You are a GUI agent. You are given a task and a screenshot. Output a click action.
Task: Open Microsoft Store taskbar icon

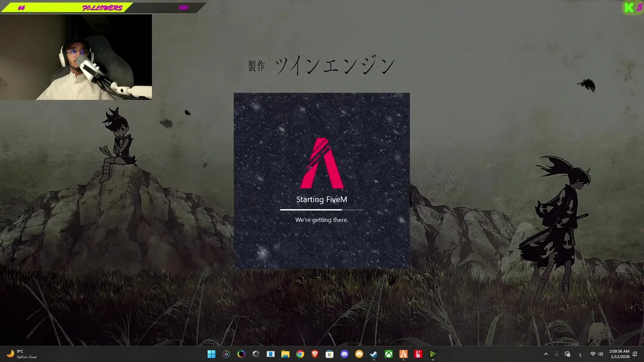click(330, 354)
